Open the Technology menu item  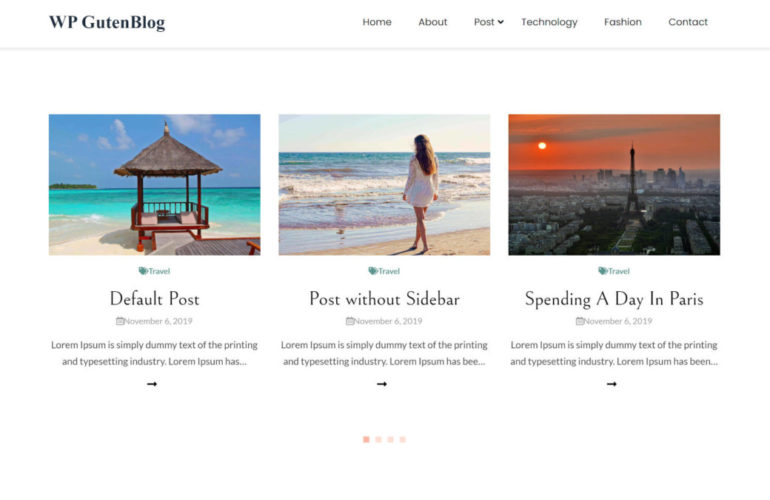click(549, 22)
